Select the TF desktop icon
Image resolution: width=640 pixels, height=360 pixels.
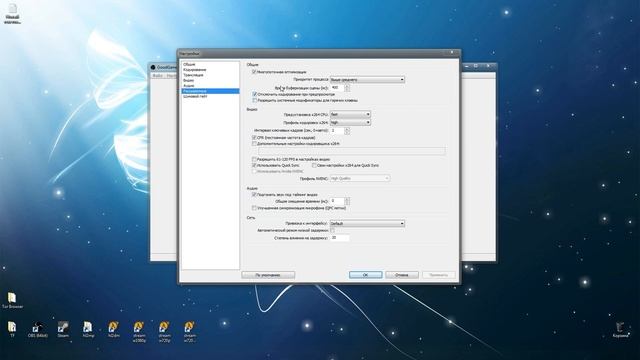tap(12, 329)
